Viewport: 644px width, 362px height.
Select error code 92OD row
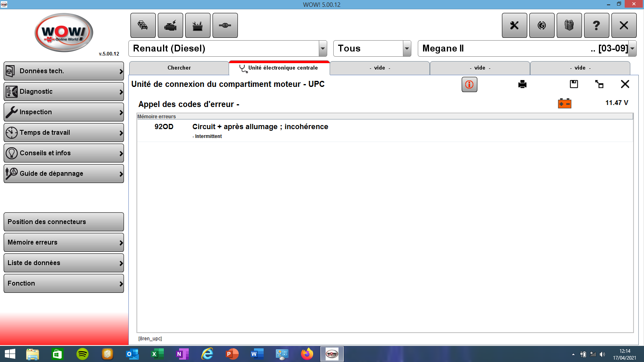(385, 131)
